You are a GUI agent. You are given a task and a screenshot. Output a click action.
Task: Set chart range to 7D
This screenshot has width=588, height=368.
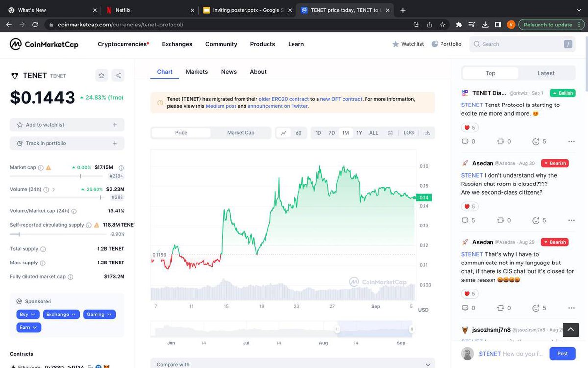332,133
